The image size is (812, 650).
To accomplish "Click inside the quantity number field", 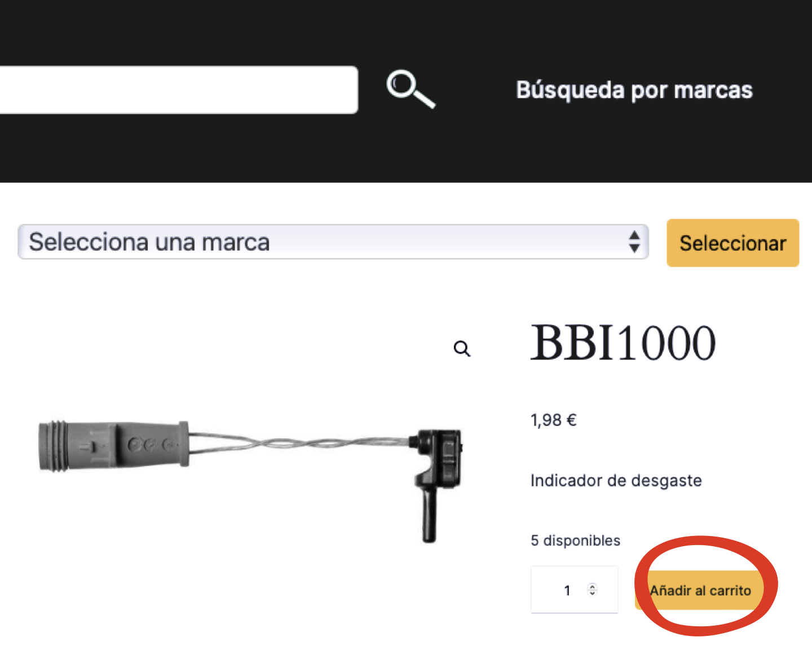I will (x=574, y=590).
